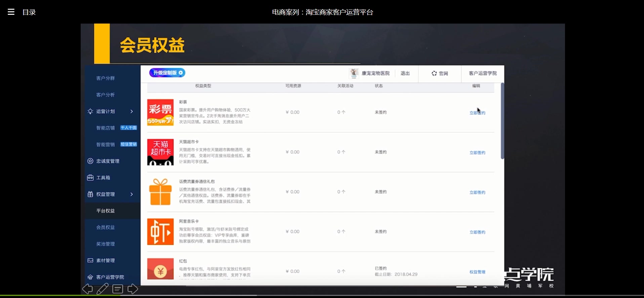Click the video progress bar
Viewport: 644px width, 298px height.
tap(322, 296)
